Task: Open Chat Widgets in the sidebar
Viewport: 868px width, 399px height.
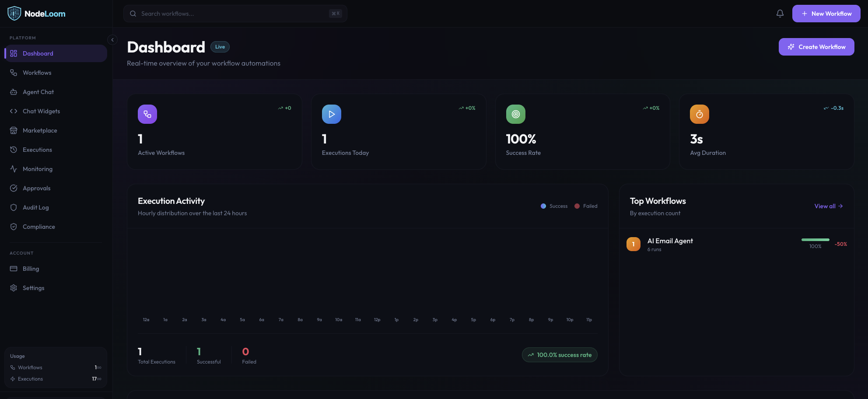Action: point(56,111)
